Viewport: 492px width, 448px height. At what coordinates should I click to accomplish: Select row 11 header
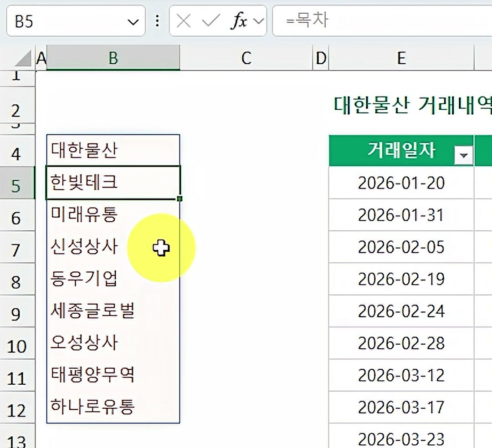point(17,375)
